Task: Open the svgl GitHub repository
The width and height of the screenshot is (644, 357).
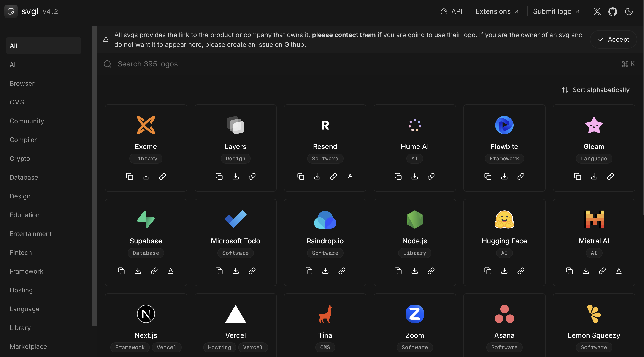Action: 613,11
